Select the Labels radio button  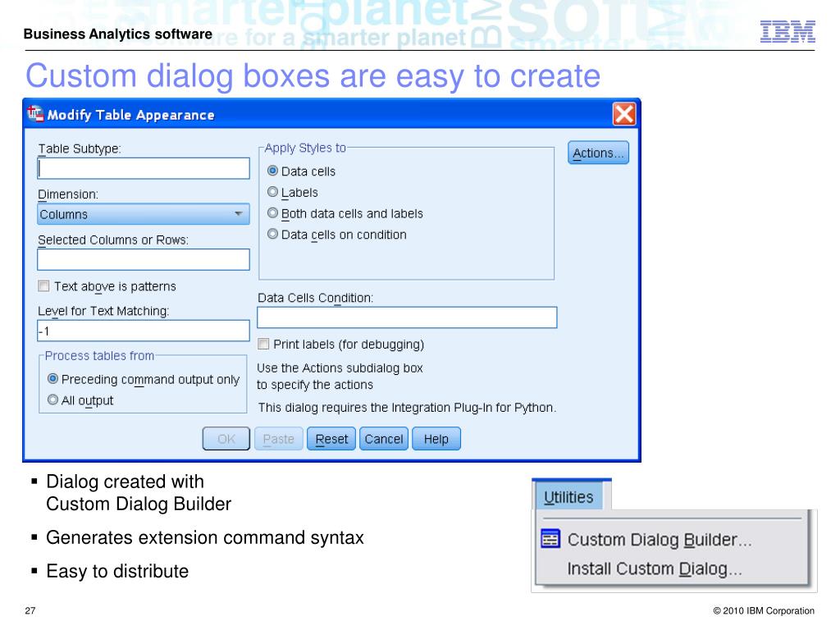pos(272,192)
